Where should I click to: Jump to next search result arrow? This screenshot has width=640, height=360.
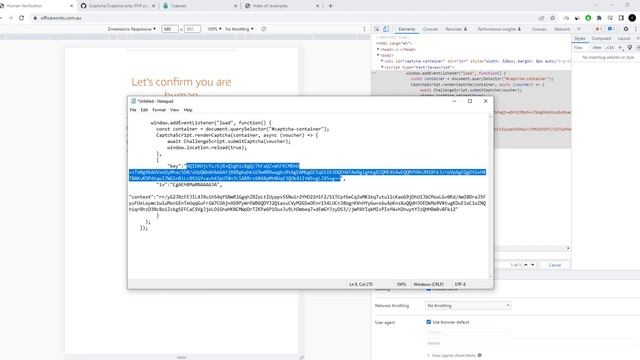click(x=532, y=265)
